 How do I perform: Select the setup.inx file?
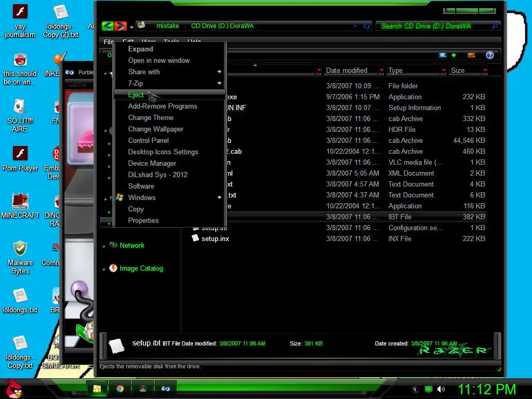[x=215, y=239]
